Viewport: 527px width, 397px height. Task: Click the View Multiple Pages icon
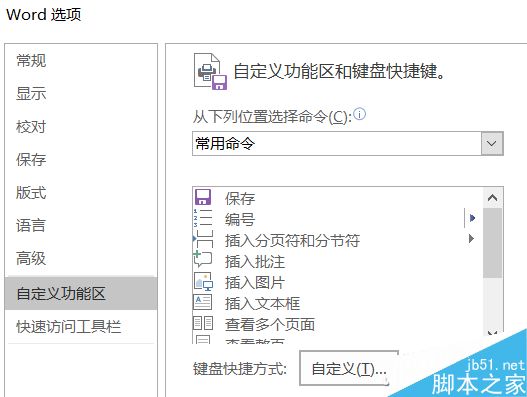tap(203, 323)
